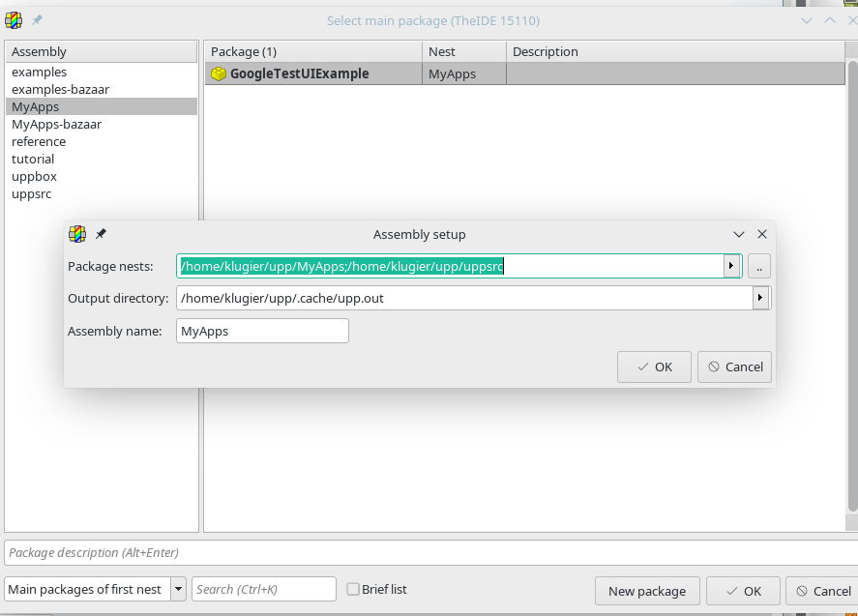Select the examples-bazaar assembly
Screen dimensions: 858x616
pyautogui.click(x=60, y=89)
